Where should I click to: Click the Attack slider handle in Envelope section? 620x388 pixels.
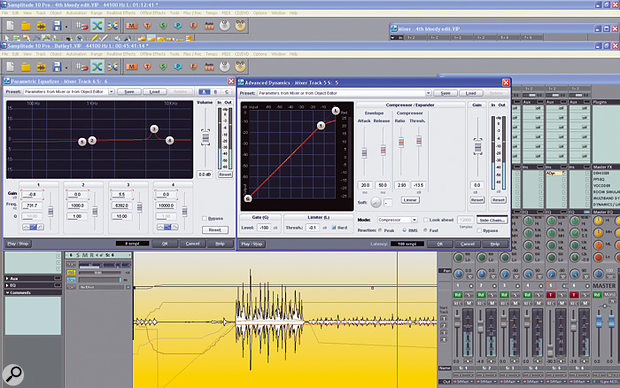[x=364, y=152]
